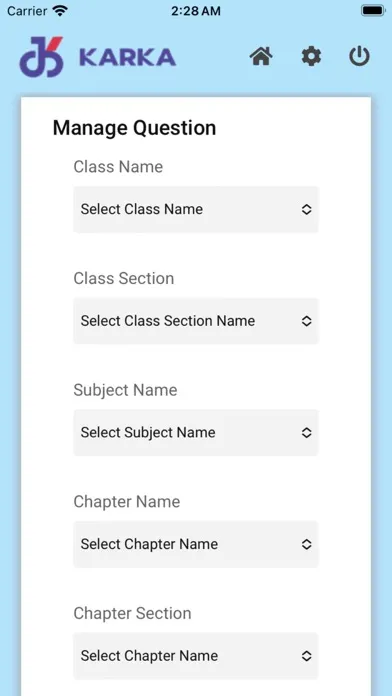This screenshot has width=392, height=696.
Task: Tap the Wi-Fi status icon
Action: point(59,11)
